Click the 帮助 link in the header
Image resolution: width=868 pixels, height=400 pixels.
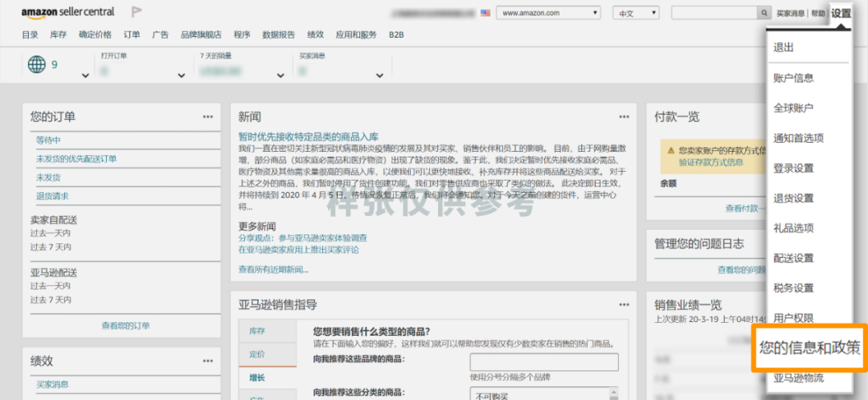click(818, 14)
